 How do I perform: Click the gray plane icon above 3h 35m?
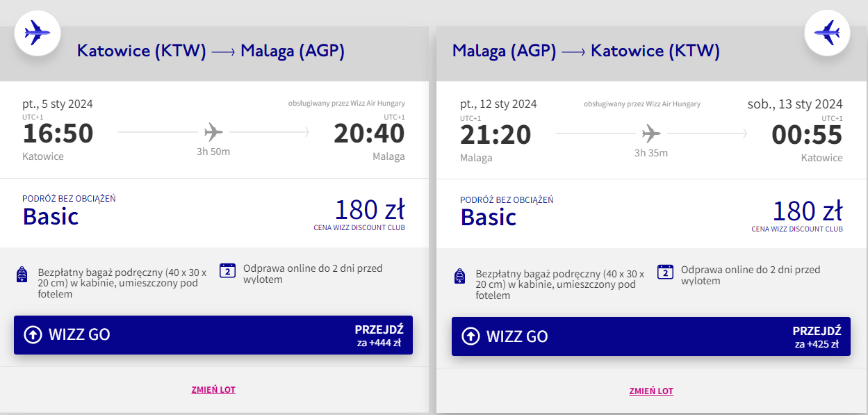click(x=651, y=132)
